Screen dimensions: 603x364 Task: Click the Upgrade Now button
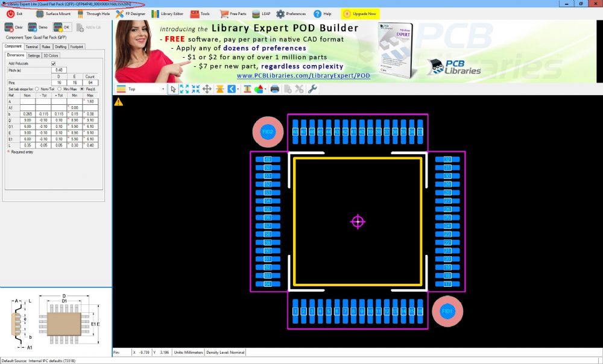(x=361, y=13)
